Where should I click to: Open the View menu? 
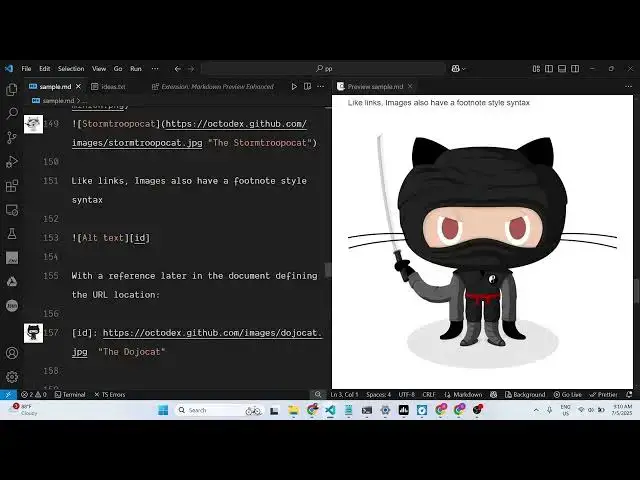click(x=99, y=69)
